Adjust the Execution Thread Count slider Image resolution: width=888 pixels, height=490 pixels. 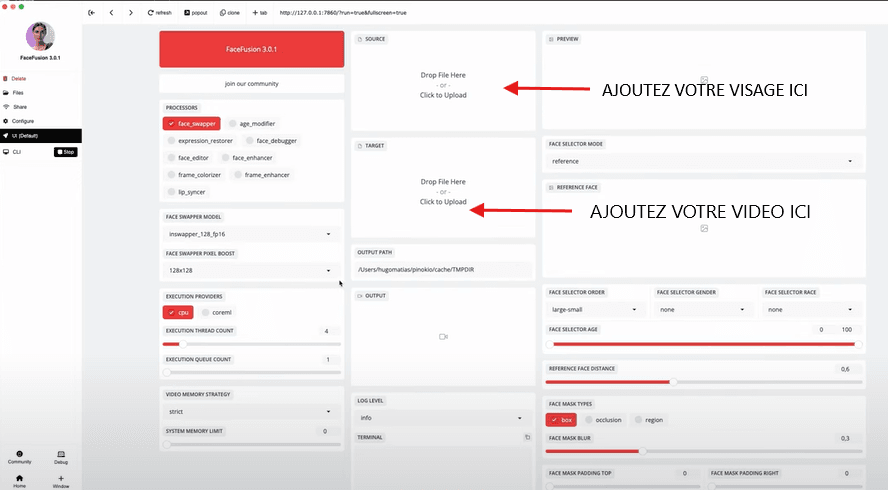click(x=251, y=344)
